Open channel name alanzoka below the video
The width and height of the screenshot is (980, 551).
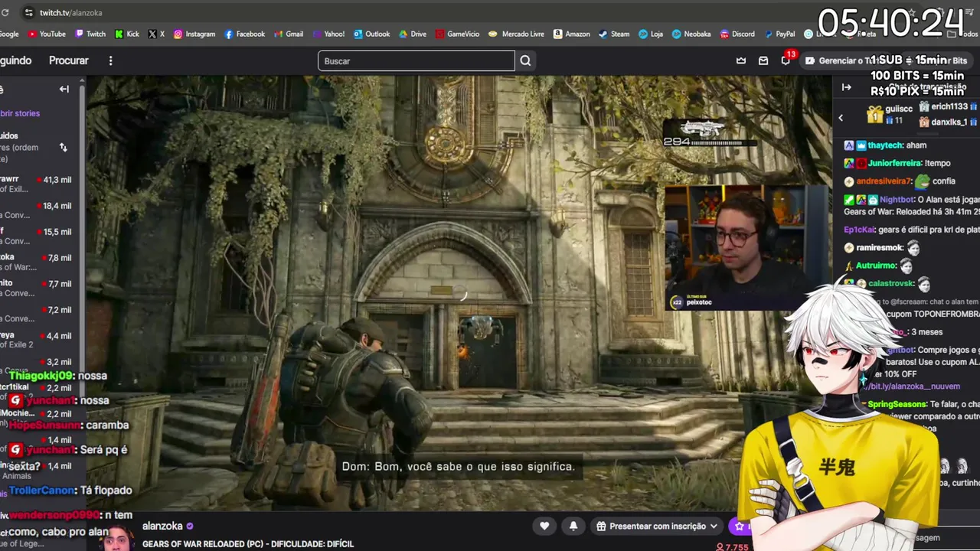click(162, 526)
